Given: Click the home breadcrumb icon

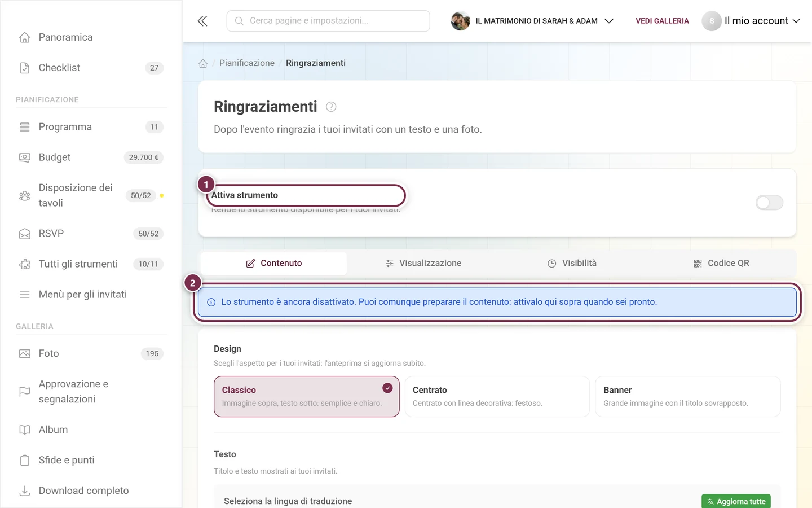Looking at the screenshot, I should click(x=203, y=63).
